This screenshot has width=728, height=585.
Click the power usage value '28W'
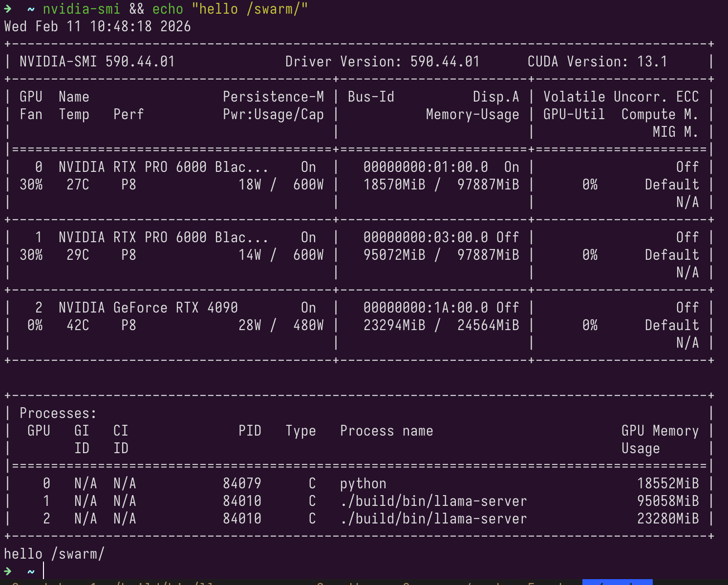click(250, 325)
